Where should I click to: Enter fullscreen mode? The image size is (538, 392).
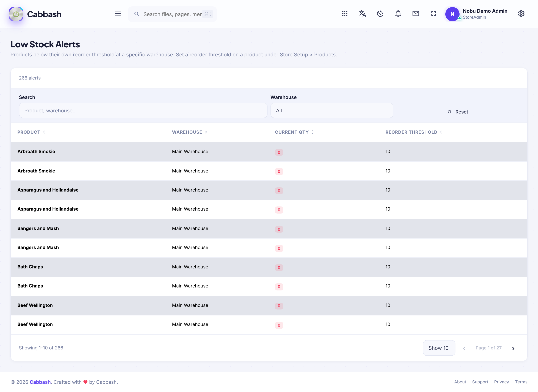[434, 14]
